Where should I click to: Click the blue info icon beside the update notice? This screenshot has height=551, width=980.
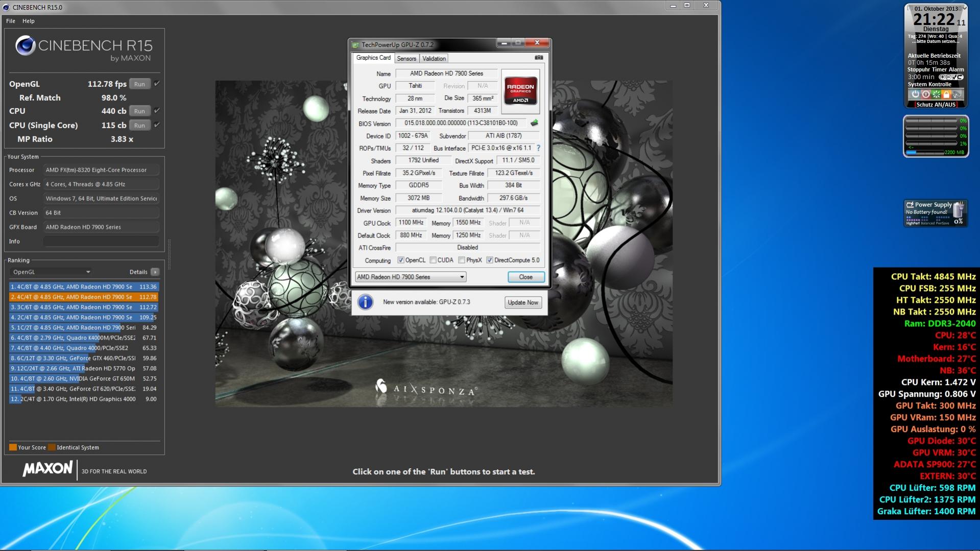coord(365,302)
